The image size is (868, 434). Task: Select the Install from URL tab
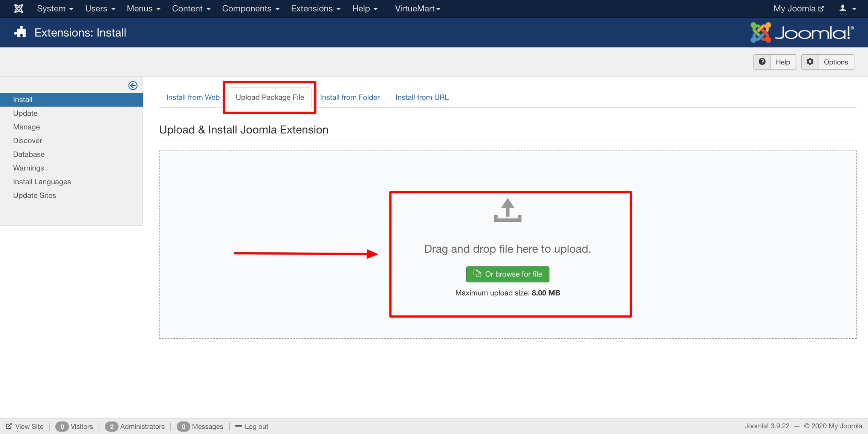[x=422, y=97]
